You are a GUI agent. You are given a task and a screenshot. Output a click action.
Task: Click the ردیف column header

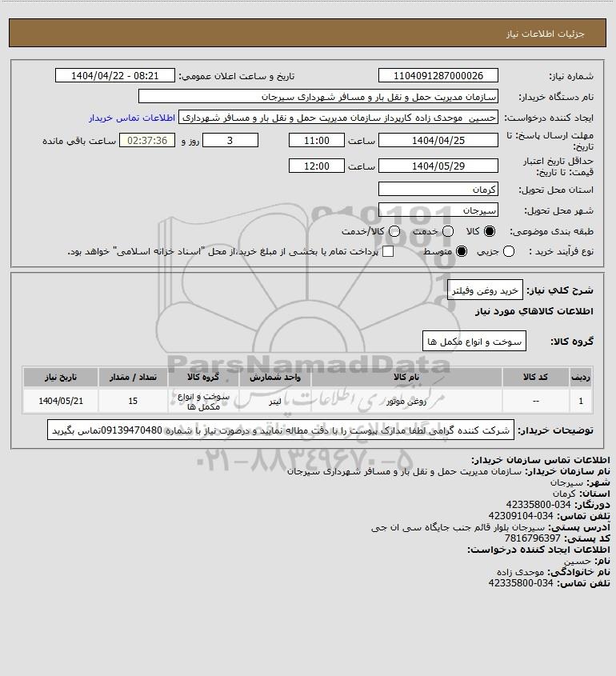581,378
